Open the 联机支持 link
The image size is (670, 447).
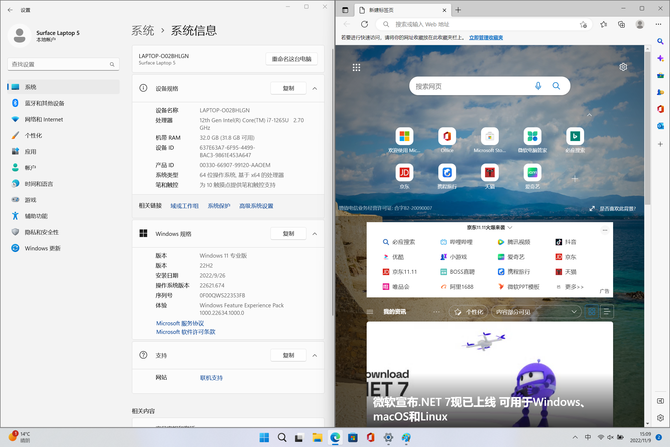[212, 378]
